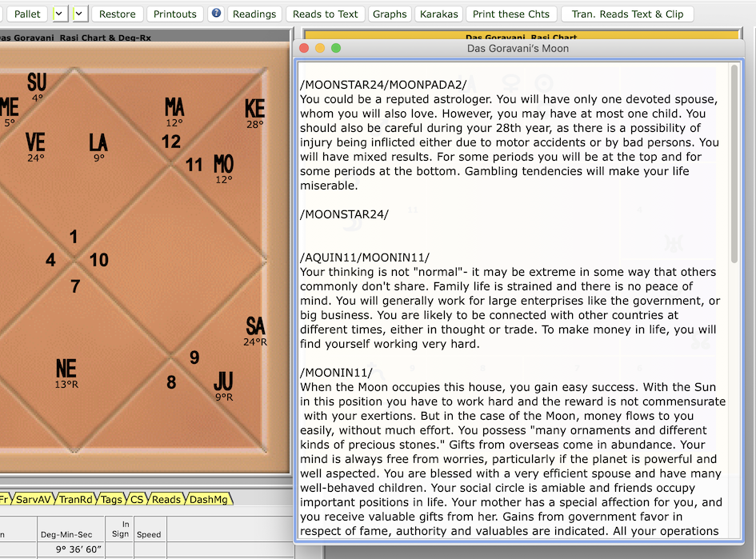The height and width of the screenshot is (559, 756).
Task: Click the Lagna (LA) marker in chart
Action: (x=98, y=144)
